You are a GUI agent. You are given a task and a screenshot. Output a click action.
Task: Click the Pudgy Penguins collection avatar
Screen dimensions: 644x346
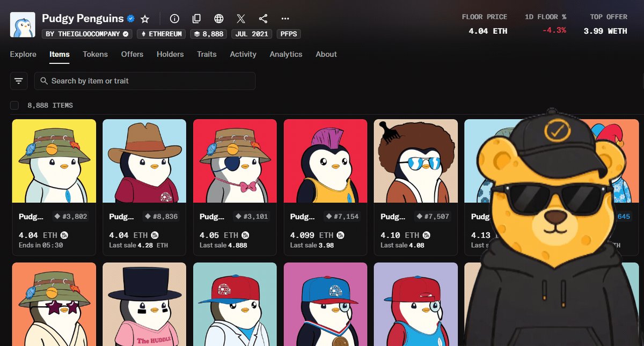point(23,25)
